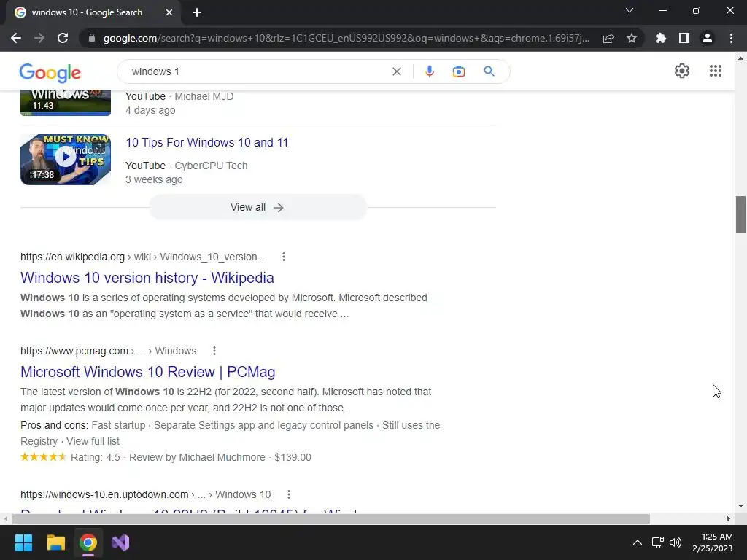This screenshot has width=747, height=560.
Task: Open Windows 10 version history - Wikipedia
Action: pyautogui.click(x=147, y=278)
